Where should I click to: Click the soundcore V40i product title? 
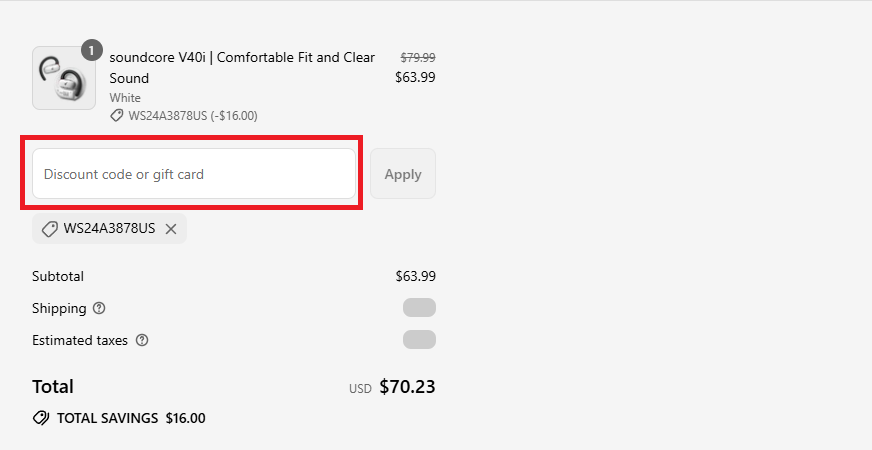[242, 67]
